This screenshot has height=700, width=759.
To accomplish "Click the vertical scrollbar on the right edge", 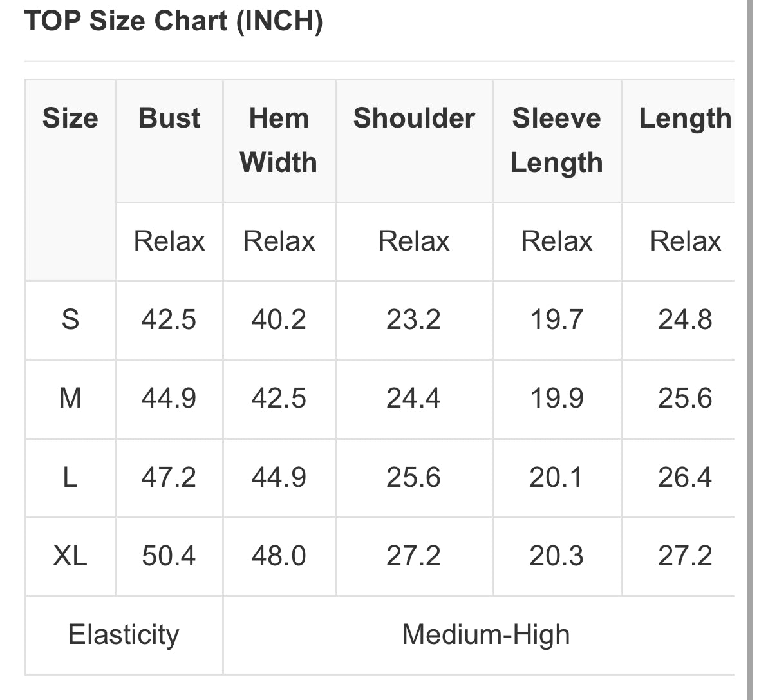I will pos(750,348).
